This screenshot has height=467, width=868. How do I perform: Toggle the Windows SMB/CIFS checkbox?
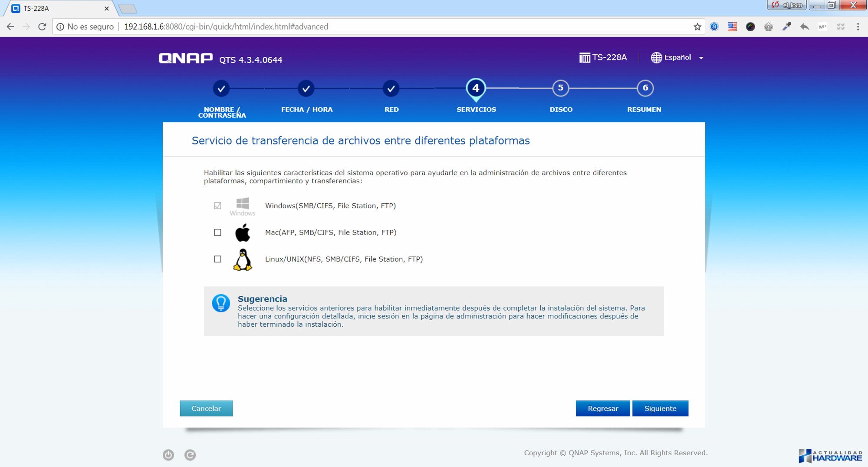[x=218, y=206]
